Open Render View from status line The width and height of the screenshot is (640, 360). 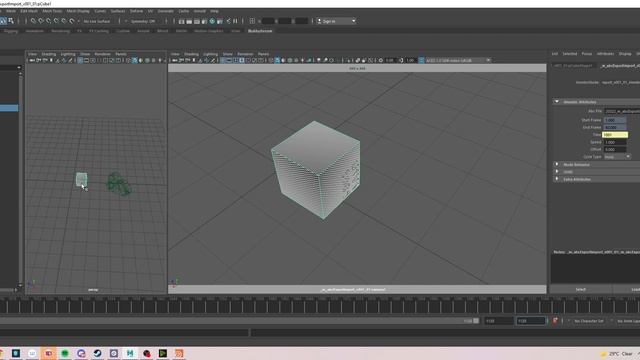point(181,21)
